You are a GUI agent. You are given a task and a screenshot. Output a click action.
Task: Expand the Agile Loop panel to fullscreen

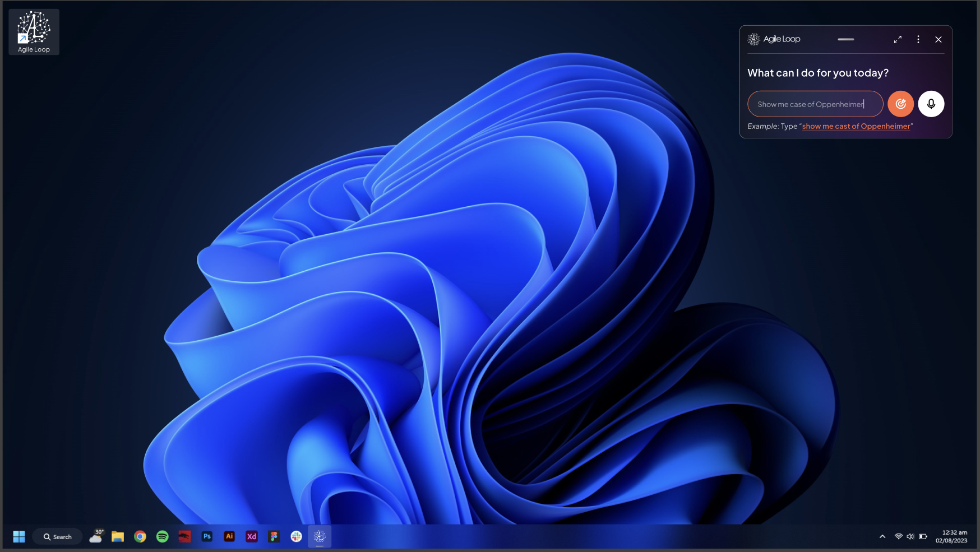pos(898,39)
